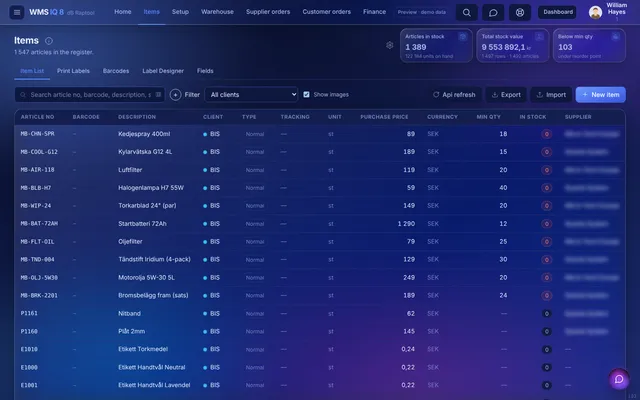Image resolution: width=640 pixels, height=400 pixels.
Task: Click BIS client dot for Luftfilter row
Action: [205, 170]
